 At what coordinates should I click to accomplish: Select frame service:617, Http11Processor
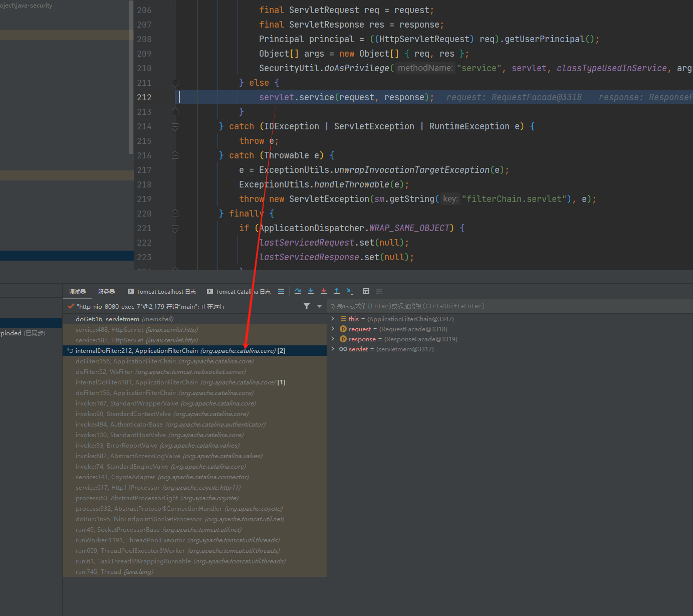click(x=194, y=488)
